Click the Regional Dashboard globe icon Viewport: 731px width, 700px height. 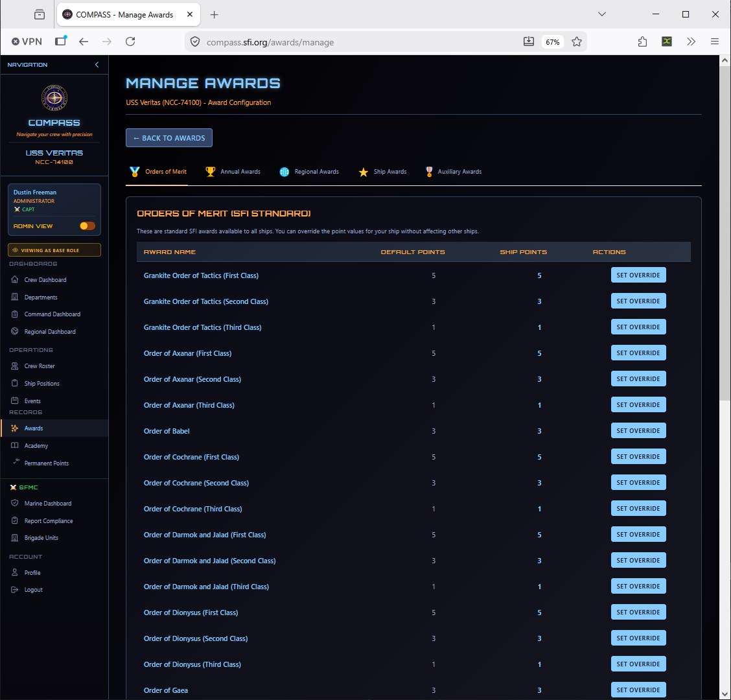point(14,332)
